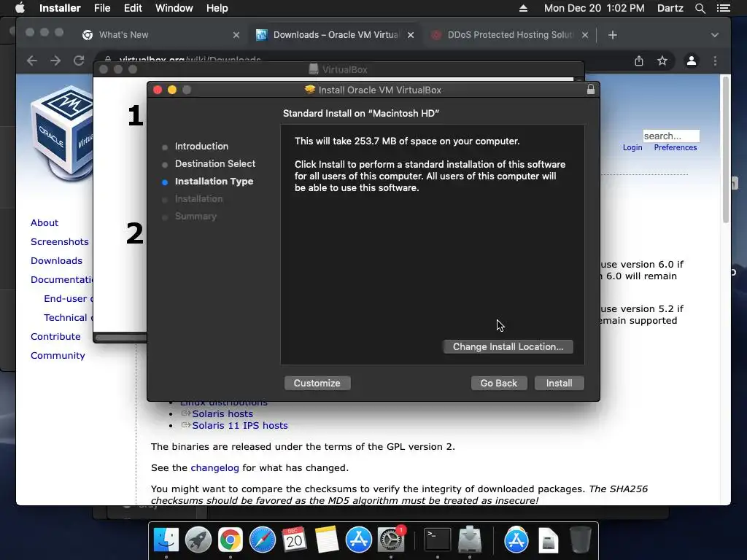Open a new browser tab
Screen dimensions: 747x560
(613, 35)
